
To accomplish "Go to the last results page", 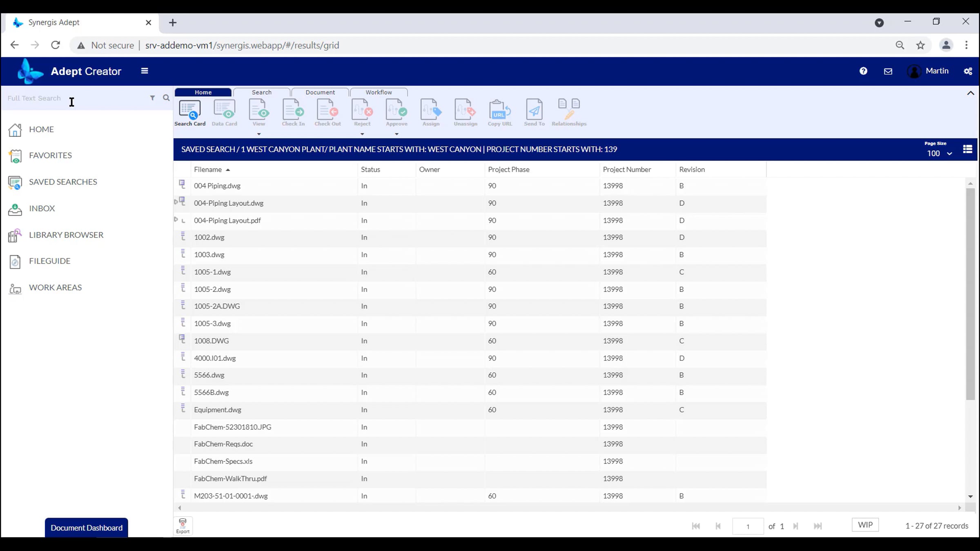I will pos(817,526).
